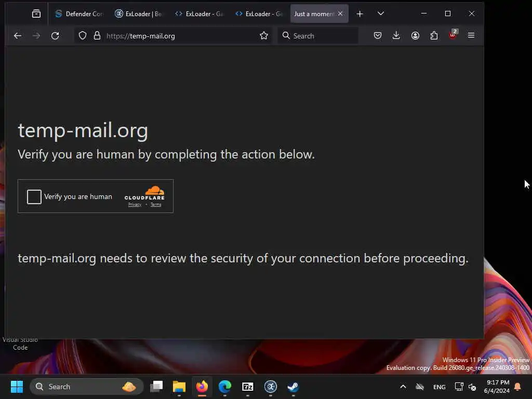The height and width of the screenshot is (399, 532).
Task: Select the Visual Studio Code desktop shortcut
Action: pos(20,343)
